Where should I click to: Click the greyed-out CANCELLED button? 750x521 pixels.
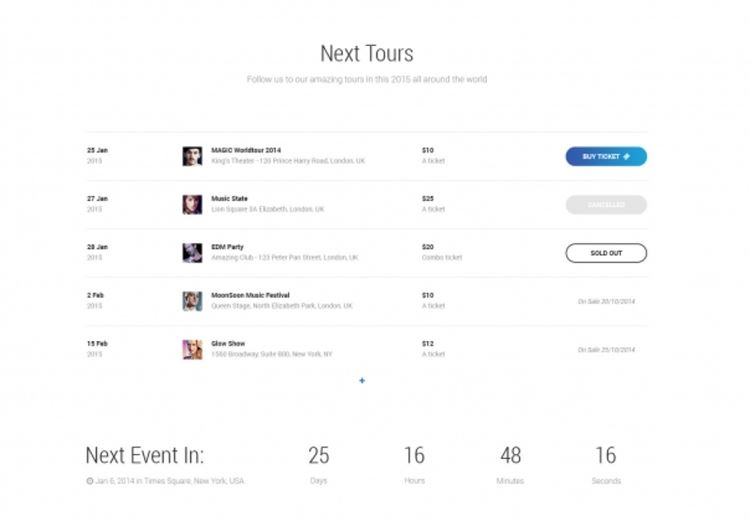pos(605,205)
